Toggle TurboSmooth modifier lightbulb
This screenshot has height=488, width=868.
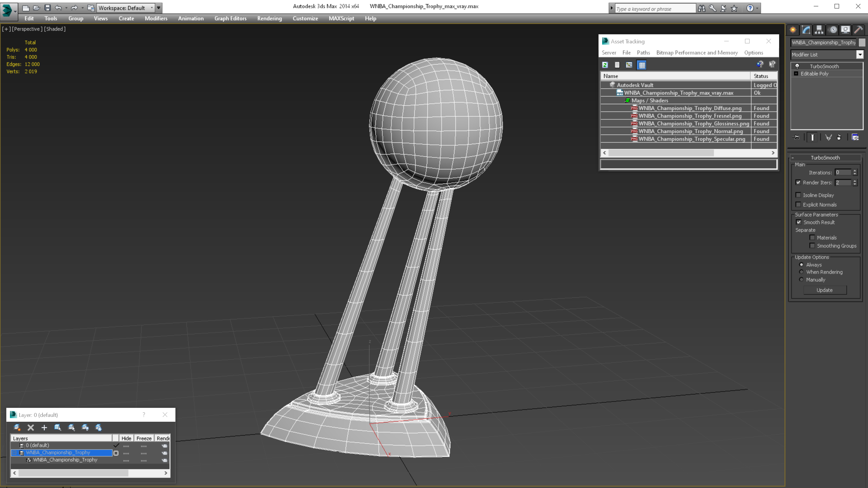(797, 66)
